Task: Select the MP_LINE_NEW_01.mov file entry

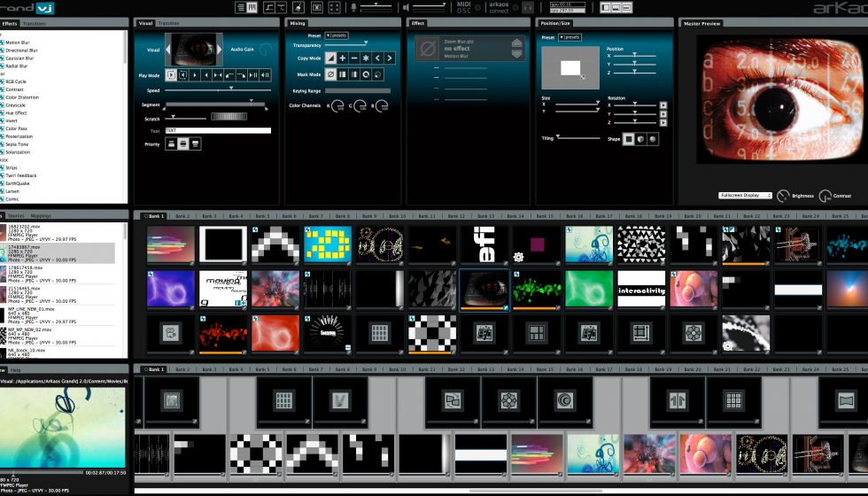Action: click(58, 315)
